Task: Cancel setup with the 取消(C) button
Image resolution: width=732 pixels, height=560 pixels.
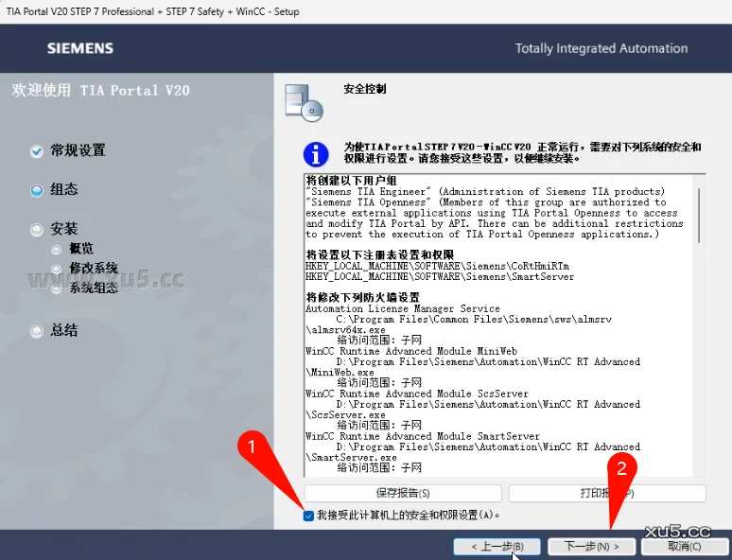Action: click(x=684, y=546)
